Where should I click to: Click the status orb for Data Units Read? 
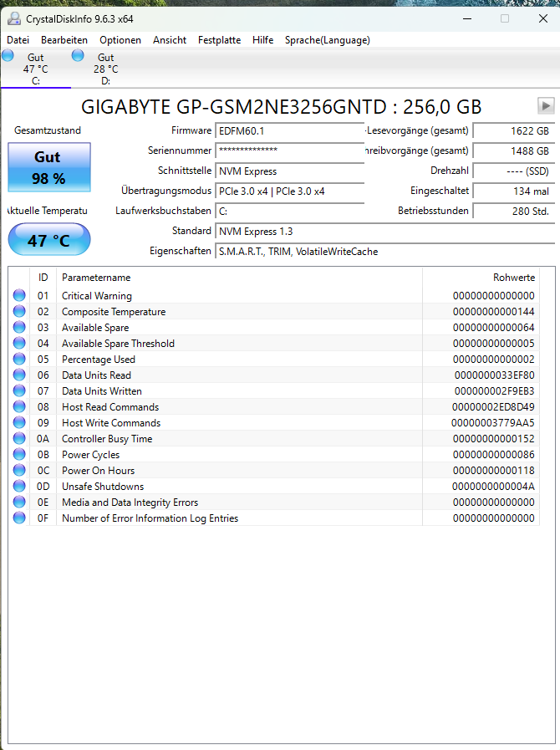tap(19, 375)
